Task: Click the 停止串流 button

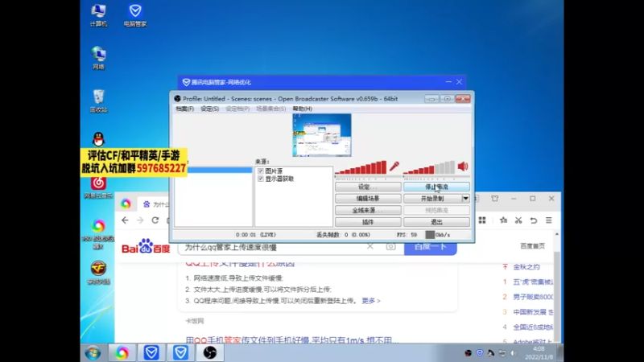Action: coord(436,187)
